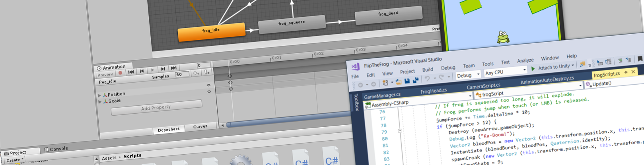Open the Any CPU platform dropdown
This screenshot has width=644, height=165.
505,72
